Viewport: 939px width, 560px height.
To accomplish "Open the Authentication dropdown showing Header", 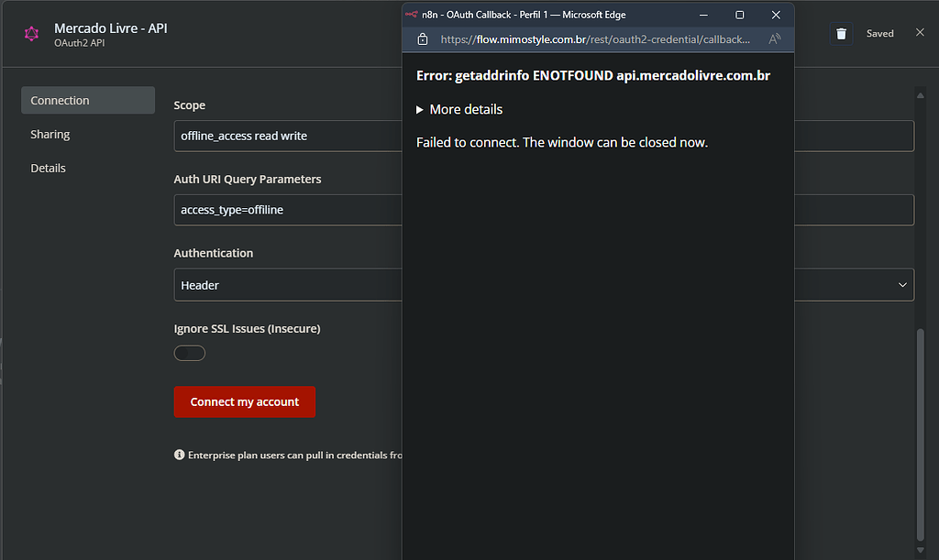I will tap(288, 285).
